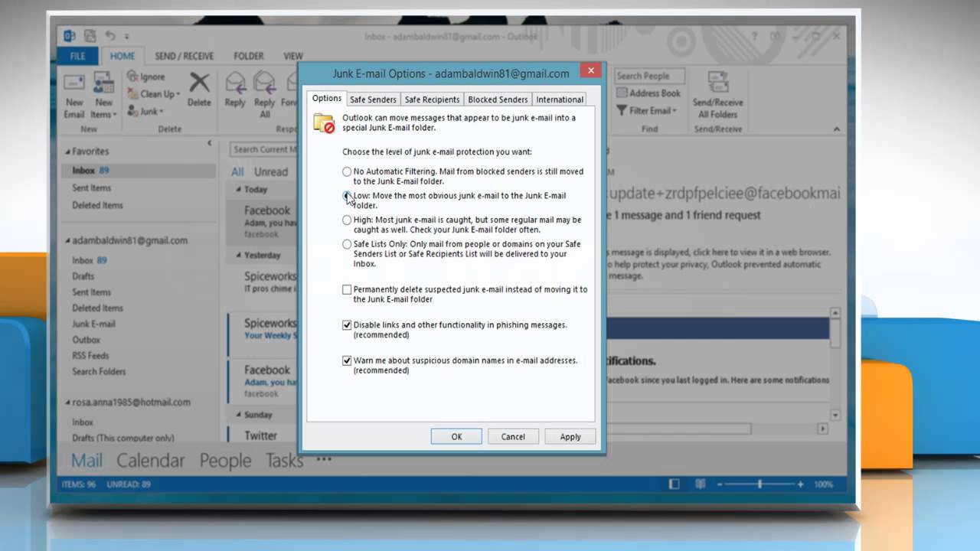
Task: Click the Ignore conversation button
Action: click(x=146, y=77)
